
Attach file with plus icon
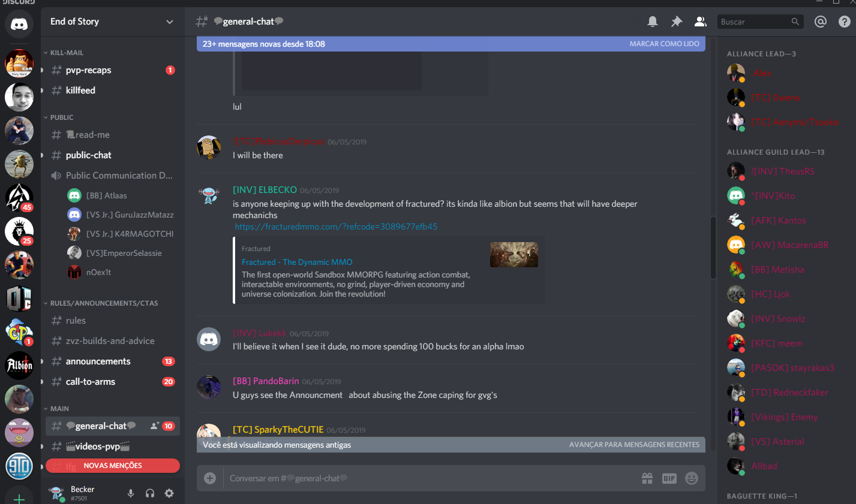[x=210, y=478]
